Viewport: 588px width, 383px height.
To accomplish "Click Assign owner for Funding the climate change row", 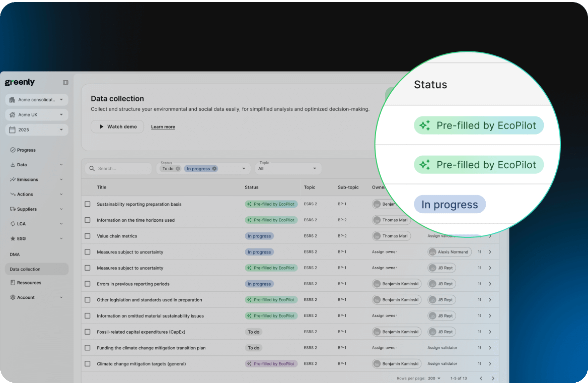I will click(x=384, y=348).
